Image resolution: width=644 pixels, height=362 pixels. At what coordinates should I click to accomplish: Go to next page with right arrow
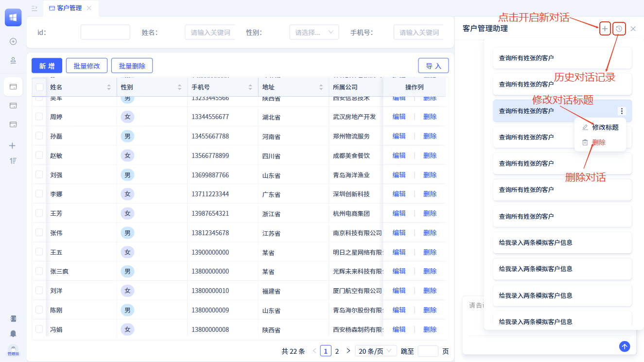tap(348, 351)
